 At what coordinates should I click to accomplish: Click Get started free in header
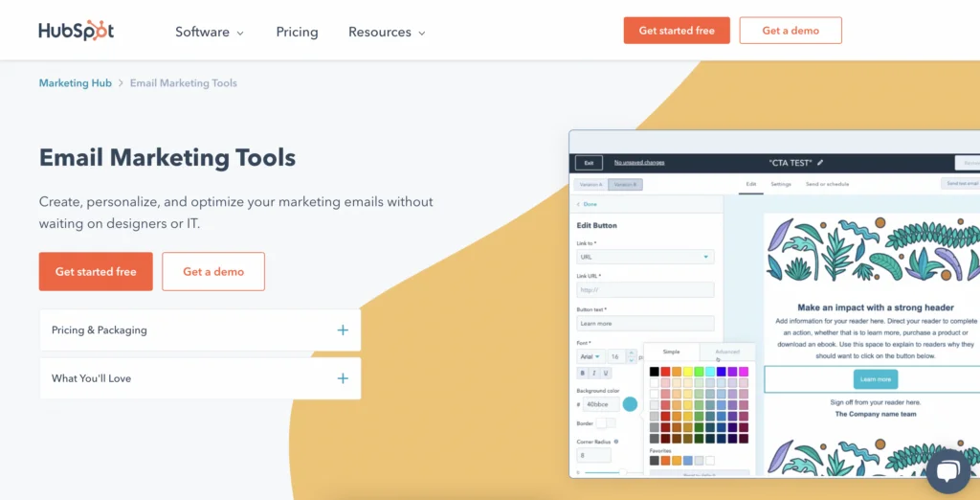[x=677, y=31]
